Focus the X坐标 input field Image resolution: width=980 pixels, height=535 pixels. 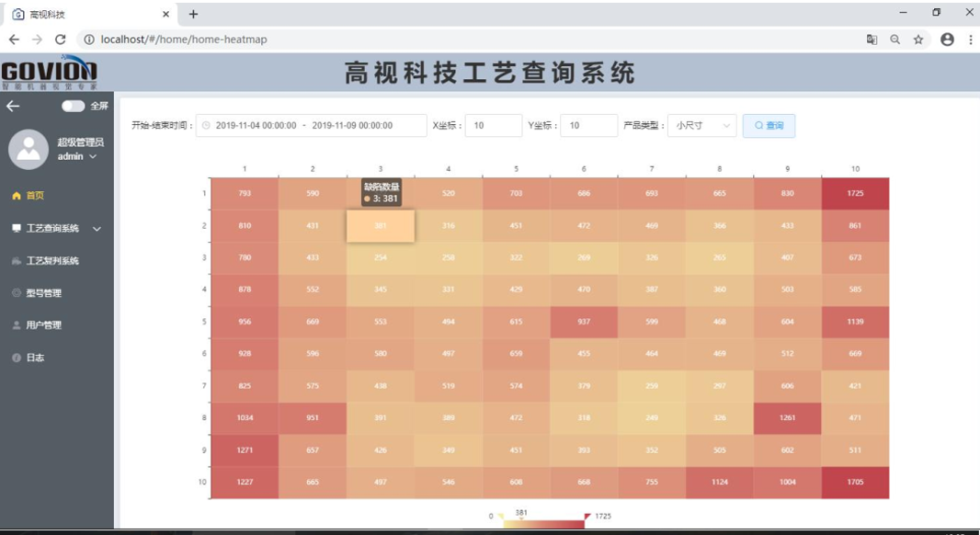[x=493, y=126]
